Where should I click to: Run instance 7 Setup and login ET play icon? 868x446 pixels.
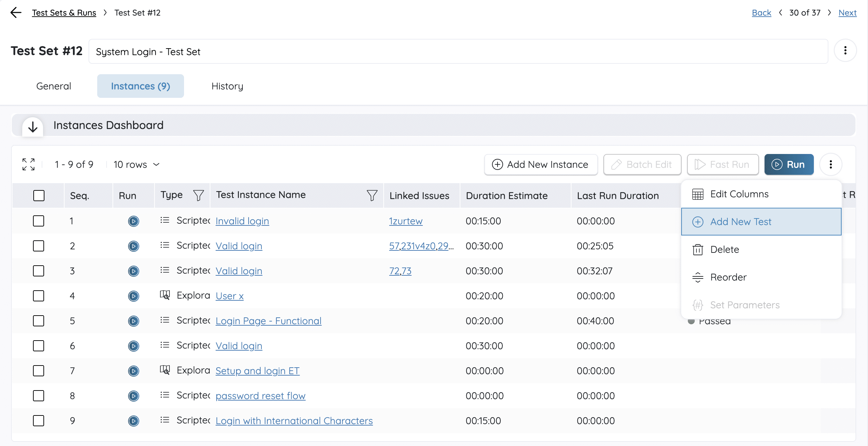coord(133,371)
